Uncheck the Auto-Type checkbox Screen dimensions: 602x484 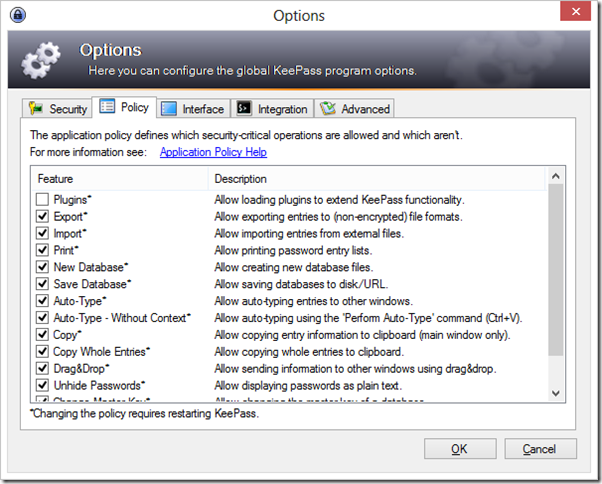(42, 301)
